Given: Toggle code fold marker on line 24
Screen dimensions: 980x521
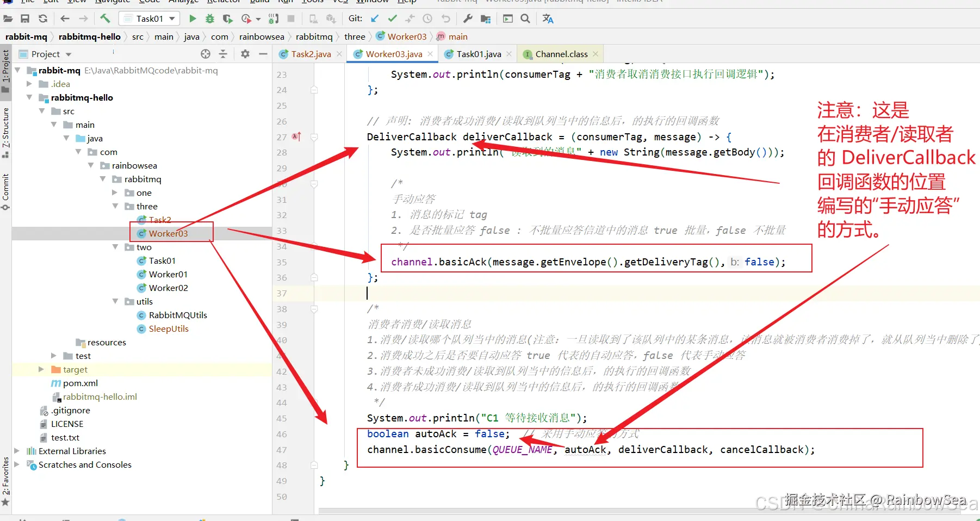Looking at the screenshot, I should pyautogui.click(x=314, y=90).
